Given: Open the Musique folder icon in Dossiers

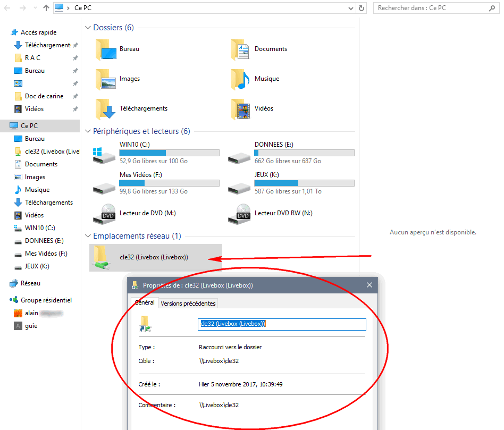Looking at the screenshot, I should [240, 79].
